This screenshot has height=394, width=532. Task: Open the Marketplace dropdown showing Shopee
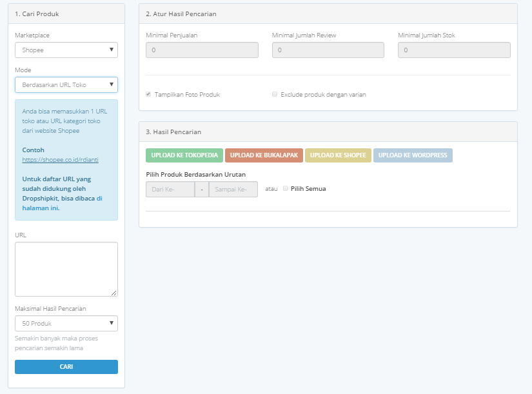coord(66,50)
